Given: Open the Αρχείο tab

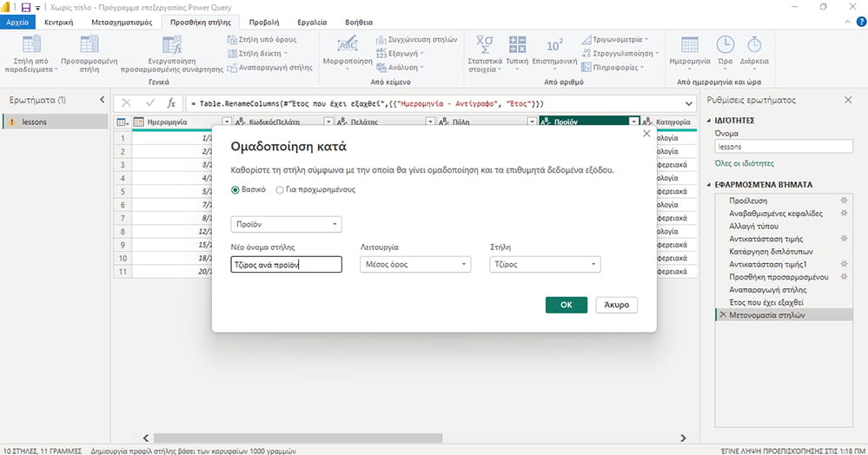Looking at the screenshot, I should click(x=17, y=22).
